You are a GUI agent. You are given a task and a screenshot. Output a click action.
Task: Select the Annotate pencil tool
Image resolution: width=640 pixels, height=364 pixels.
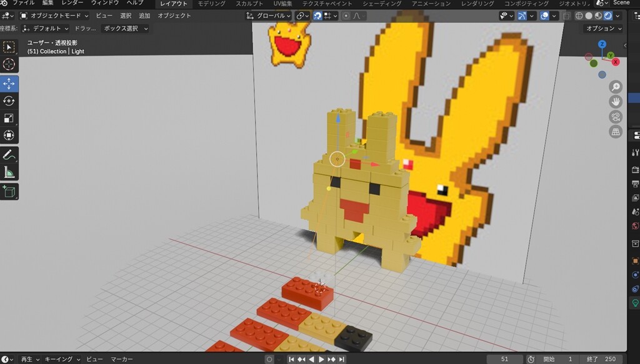(9, 155)
